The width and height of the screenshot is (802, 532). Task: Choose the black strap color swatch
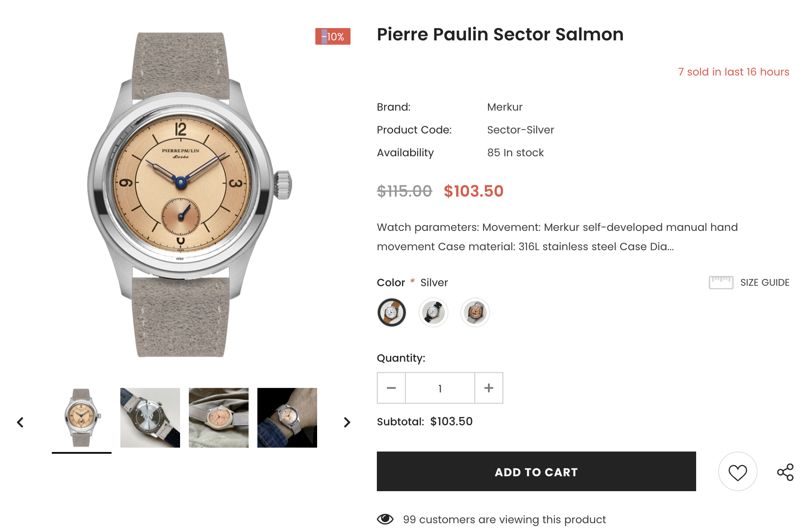pyautogui.click(x=434, y=313)
